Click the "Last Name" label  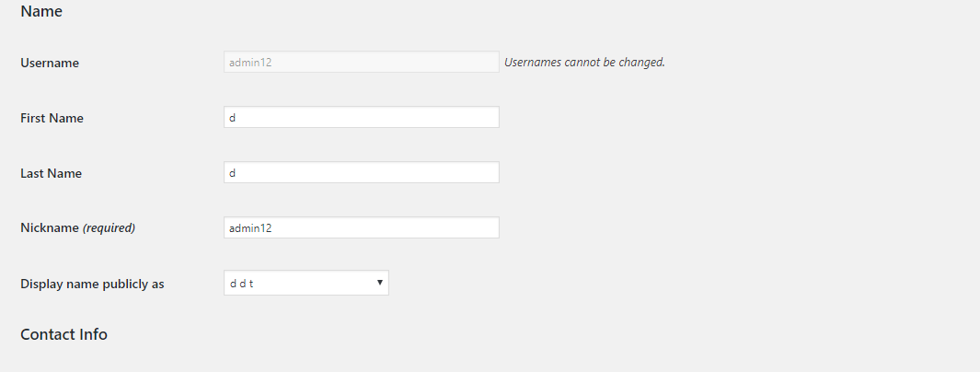pyautogui.click(x=51, y=173)
